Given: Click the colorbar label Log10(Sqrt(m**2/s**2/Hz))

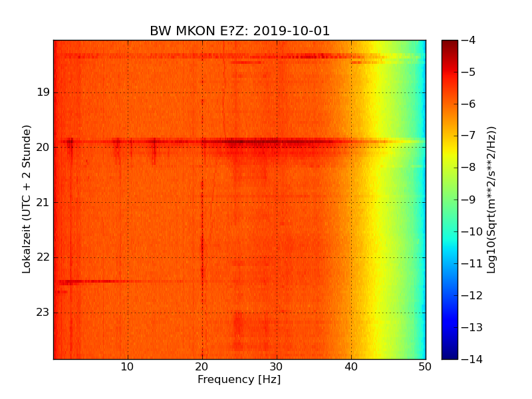Looking at the screenshot, I should (491, 200).
